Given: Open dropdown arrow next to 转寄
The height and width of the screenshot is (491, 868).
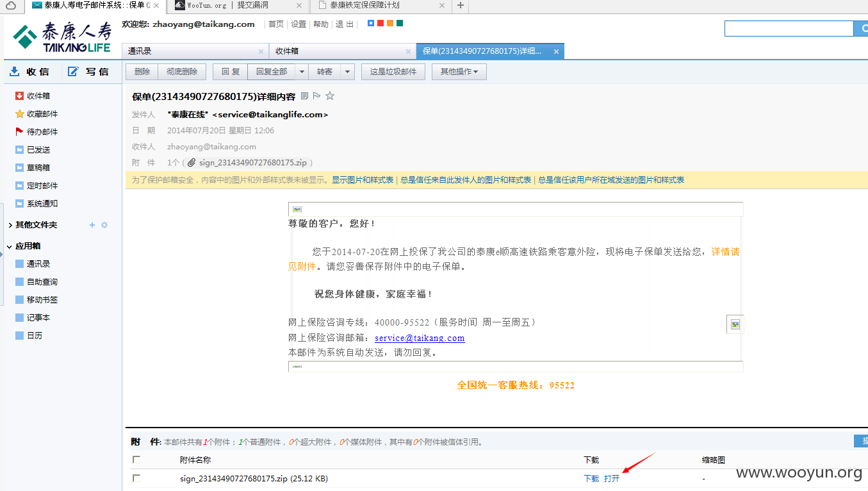Looking at the screenshot, I should coord(348,72).
